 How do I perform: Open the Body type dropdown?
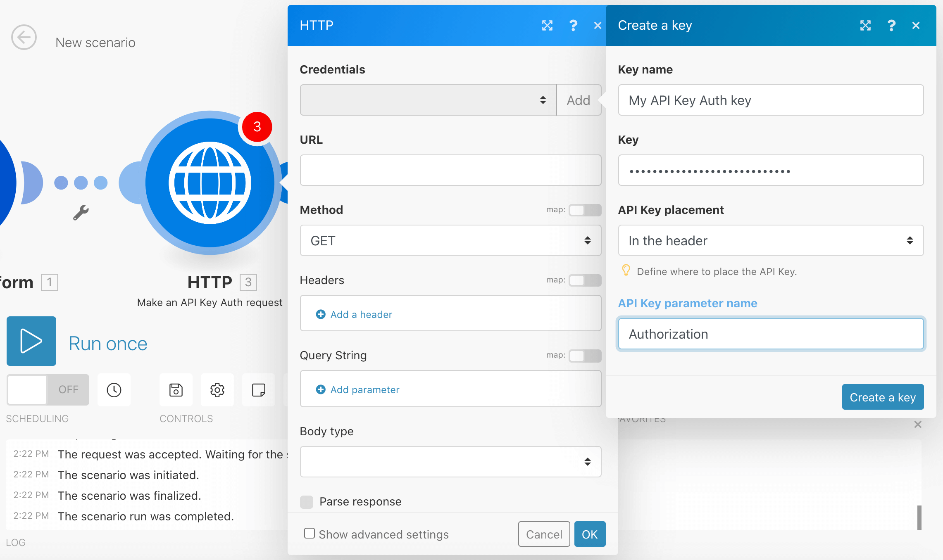click(x=450, y=462)
